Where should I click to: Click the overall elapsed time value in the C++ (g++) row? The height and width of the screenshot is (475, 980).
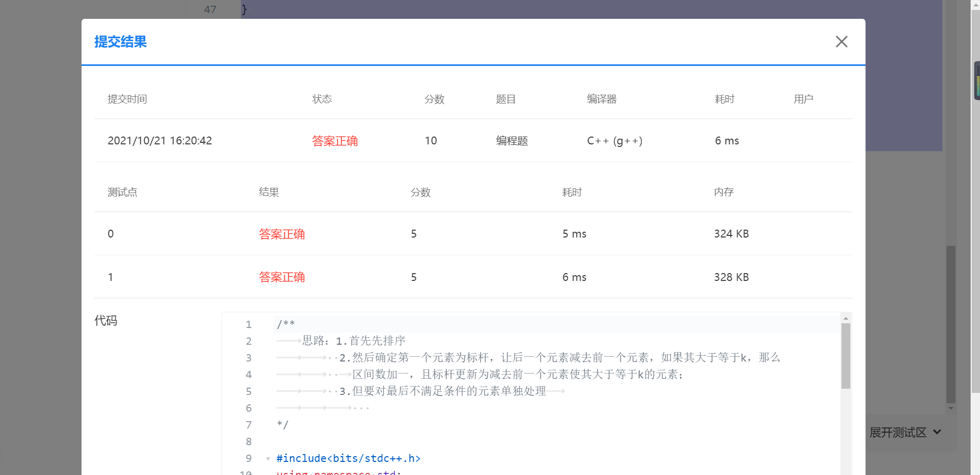727,141
